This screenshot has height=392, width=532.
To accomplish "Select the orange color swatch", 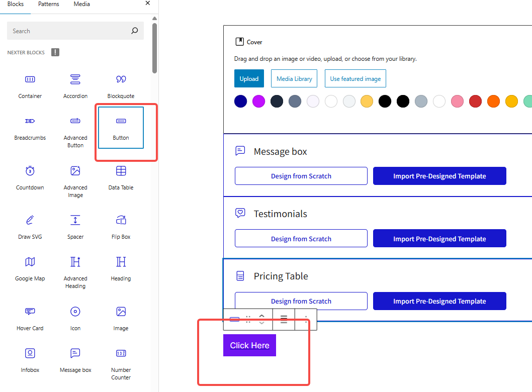I will click(x=493, y=102).
